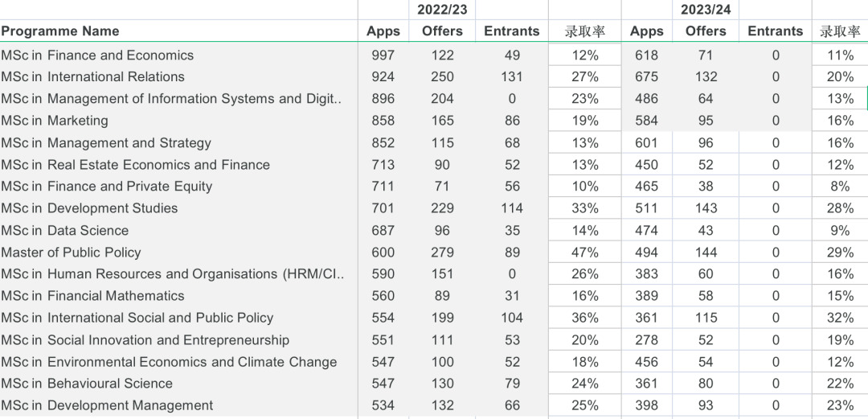Click the Master of Public Policy cell
Screen dimensions: 868x419
tap(71, 253)
